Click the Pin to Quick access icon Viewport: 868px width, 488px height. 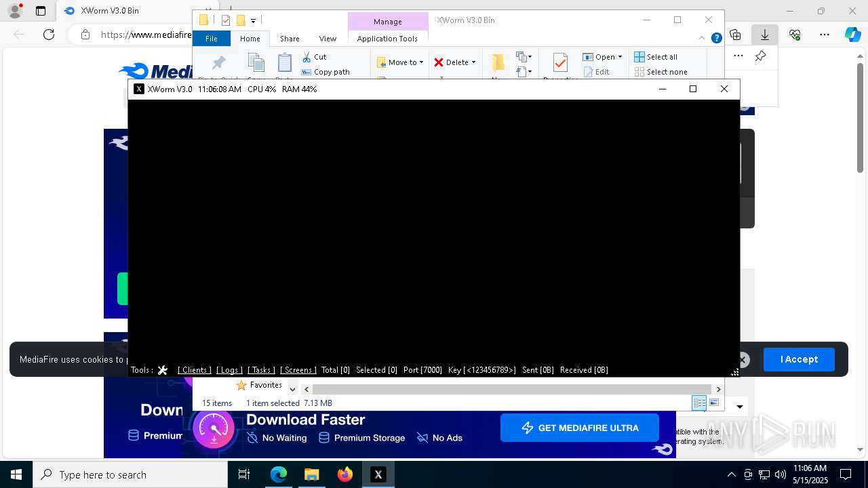tap(219, 63)
